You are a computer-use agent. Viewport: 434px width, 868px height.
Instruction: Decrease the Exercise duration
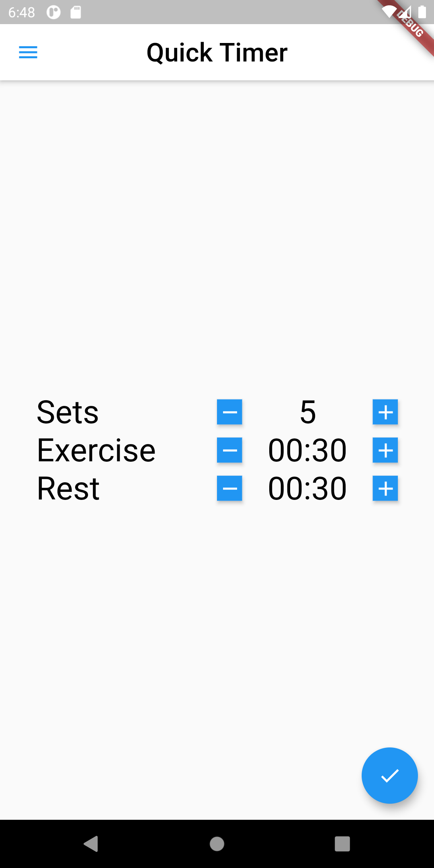click(x=229, y=450)
